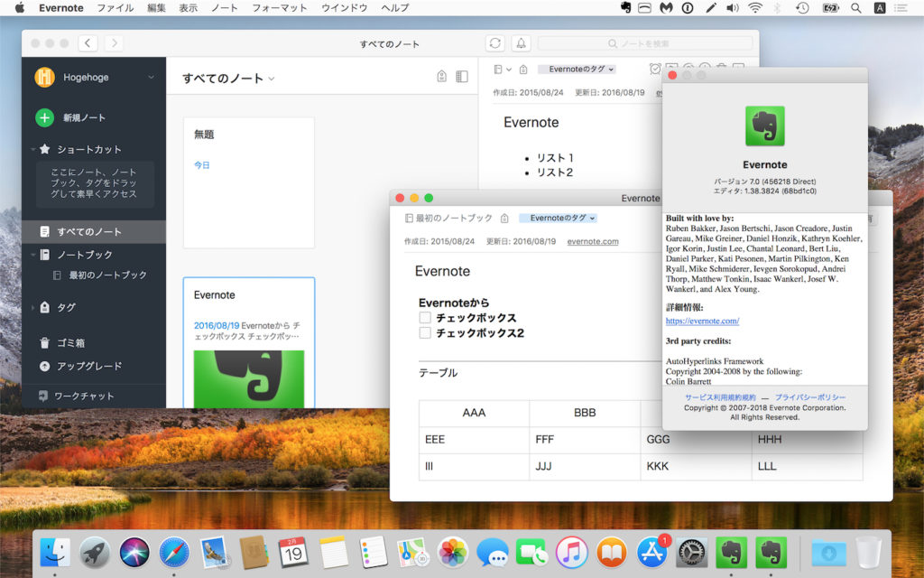This screenshot has width=924, height=578.
Task: Click the リスト2 bullet item in the main editor
Action: click(555, 172)
